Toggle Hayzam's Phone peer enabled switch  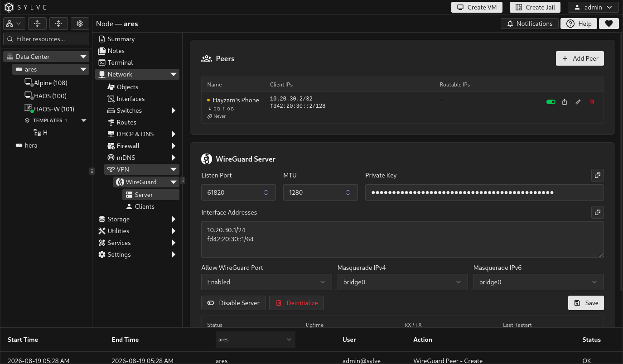(x=551, y=102)
